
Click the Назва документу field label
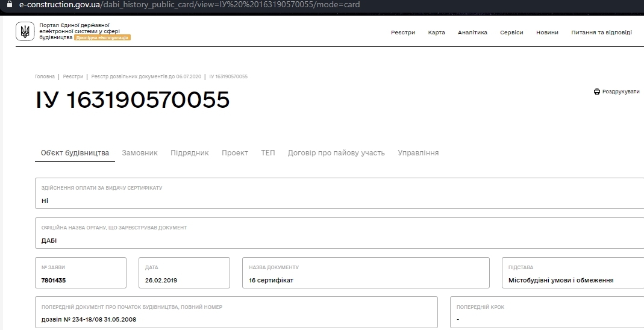274,267
